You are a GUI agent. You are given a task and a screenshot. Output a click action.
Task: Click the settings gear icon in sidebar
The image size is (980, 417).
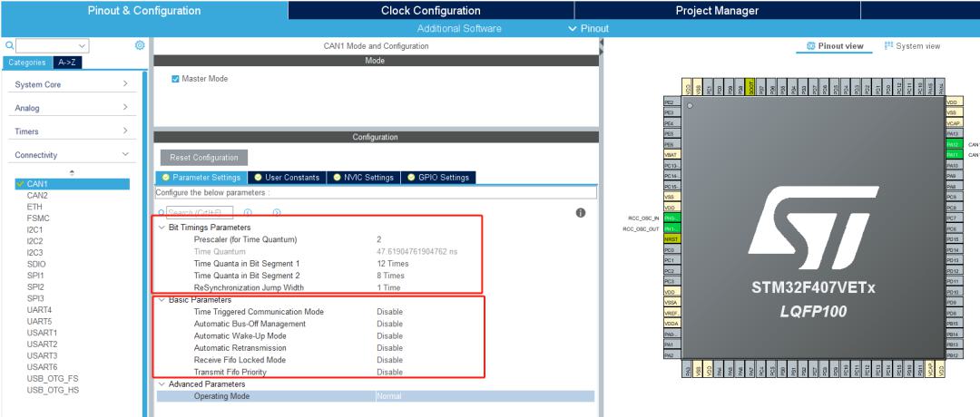140,45
